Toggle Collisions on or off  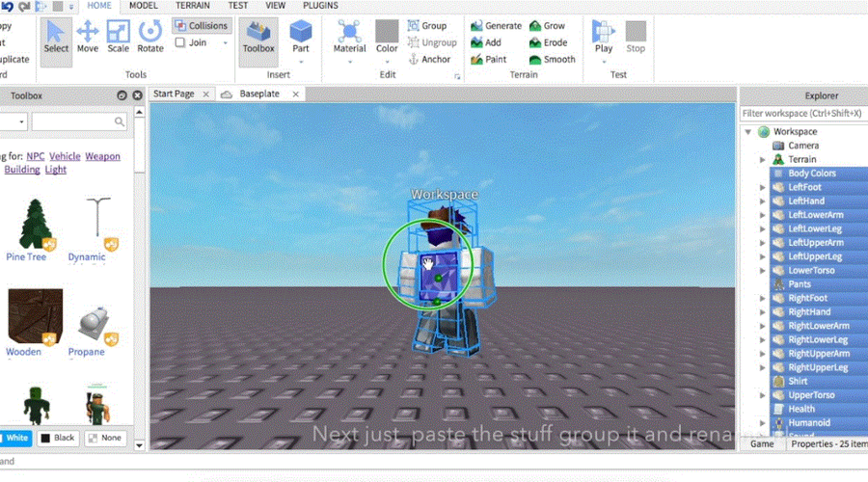(x=202, y=25)
